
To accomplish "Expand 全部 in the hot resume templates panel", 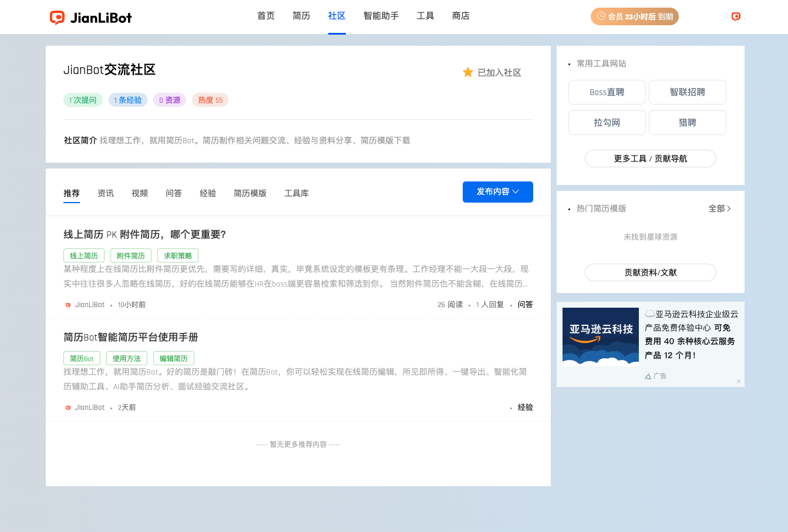I will click(719, 208).
